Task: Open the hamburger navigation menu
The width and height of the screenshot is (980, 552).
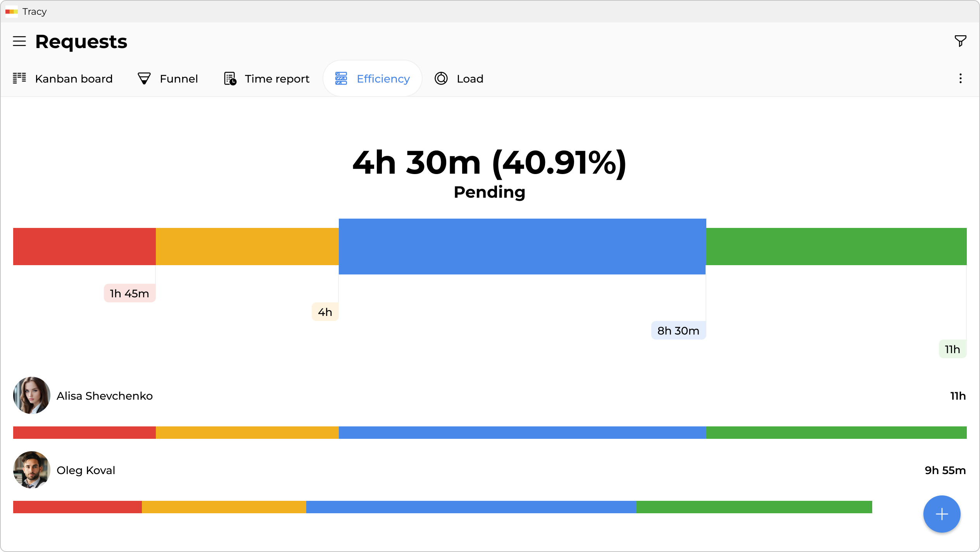Action: pyautogui.click(x=19, y=41)
